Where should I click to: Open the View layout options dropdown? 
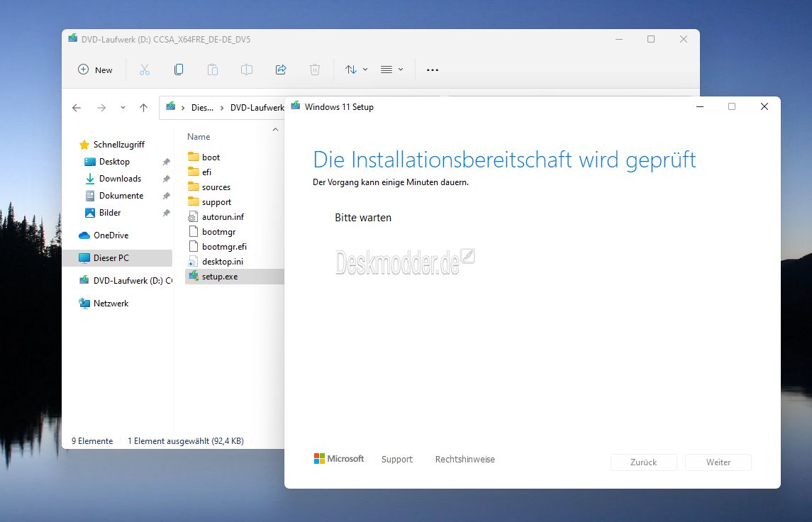391,70
